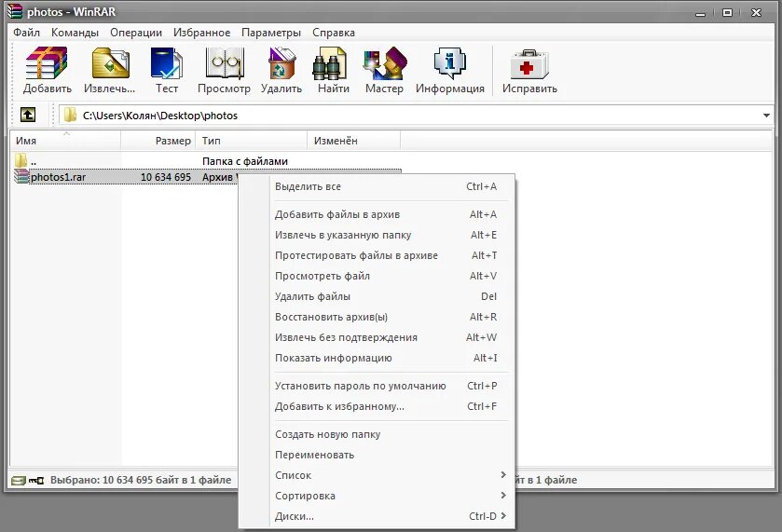Viewport: 782px width, 532px height.
Task: Choose Добавить к избранному entry
Action: (386, 406)
